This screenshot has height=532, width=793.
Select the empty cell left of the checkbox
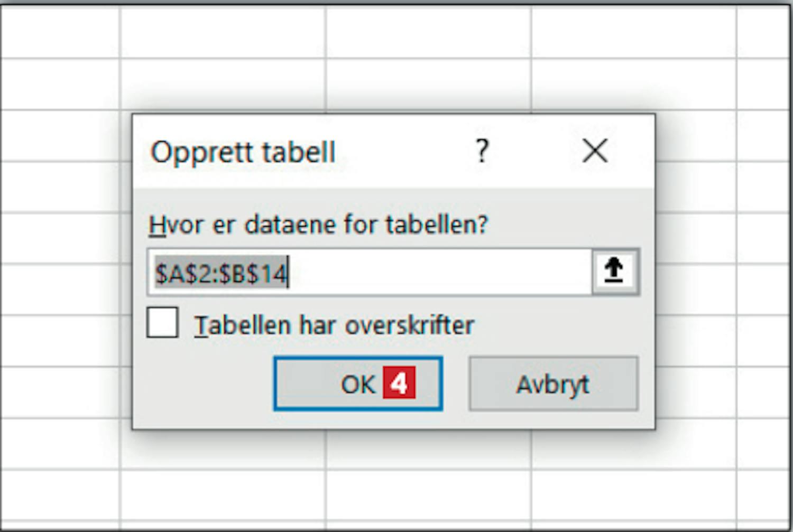(x=60, y=340)
